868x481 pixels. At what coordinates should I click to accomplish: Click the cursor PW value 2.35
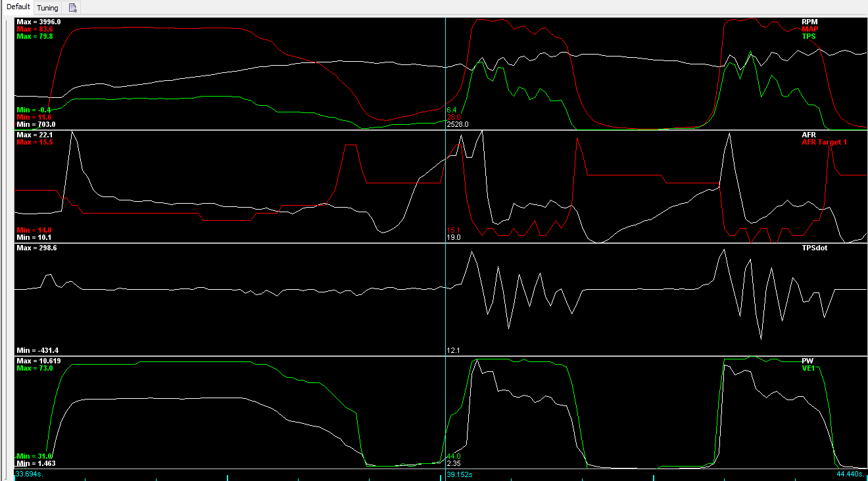pyautogui.click(x=454, y=463)
